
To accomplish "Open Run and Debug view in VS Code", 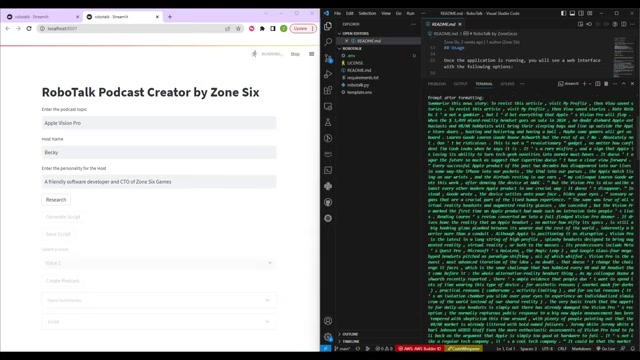I will pyautogui.click(x=328, y=74).
